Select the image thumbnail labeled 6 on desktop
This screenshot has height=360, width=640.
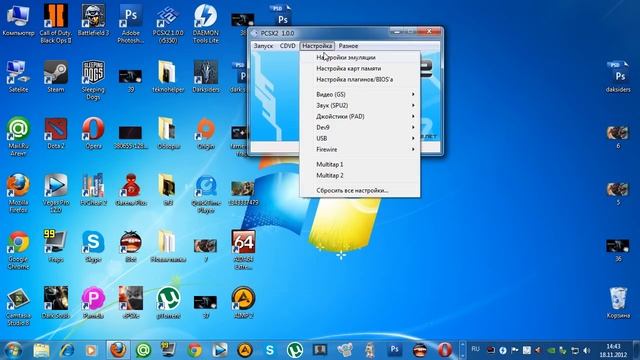(618, 136)
